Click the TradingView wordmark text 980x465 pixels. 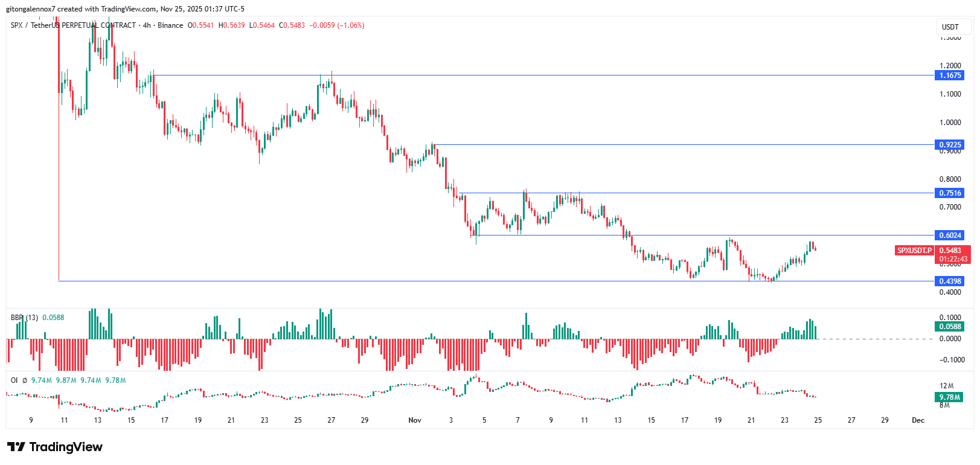pyautogui.click(x=66, y=447)
